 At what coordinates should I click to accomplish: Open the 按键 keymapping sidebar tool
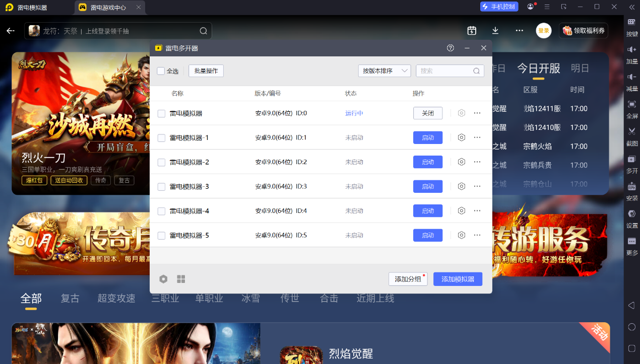(x=631, y=26)
